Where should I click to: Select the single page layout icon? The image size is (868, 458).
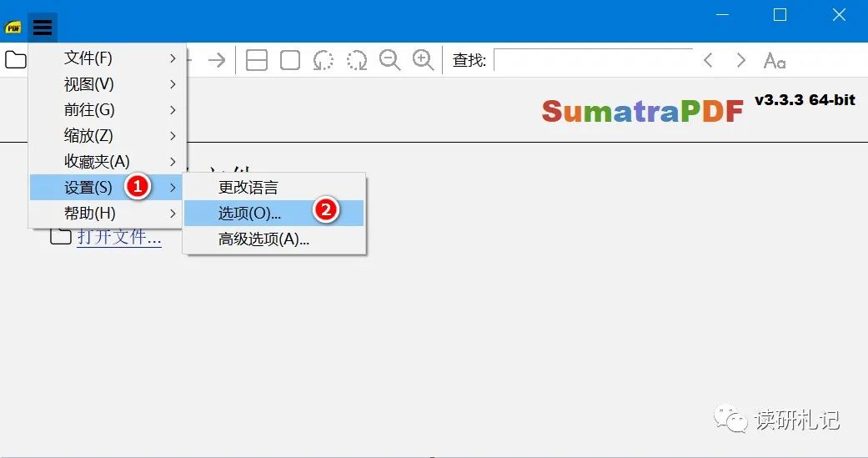pyautogui.click(x=290, y=60)
